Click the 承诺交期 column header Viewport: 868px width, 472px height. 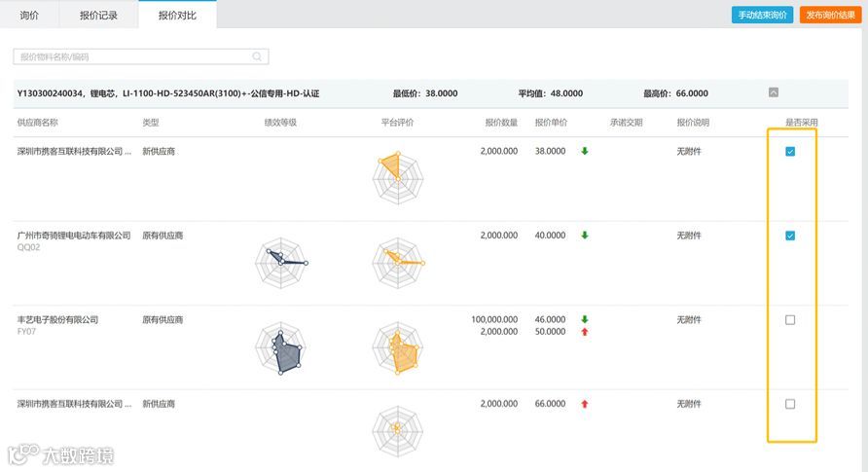click(626, 123)
